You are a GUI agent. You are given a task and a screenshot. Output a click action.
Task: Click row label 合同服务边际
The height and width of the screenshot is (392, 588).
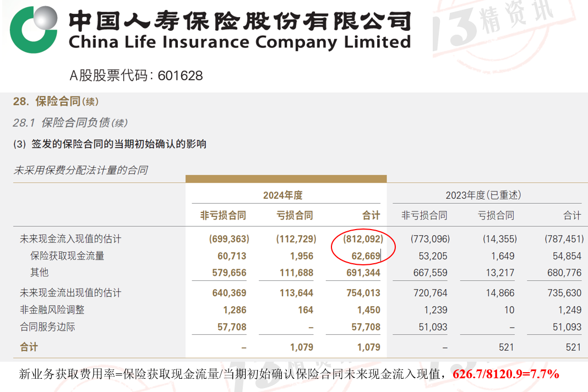coord(48,326)
